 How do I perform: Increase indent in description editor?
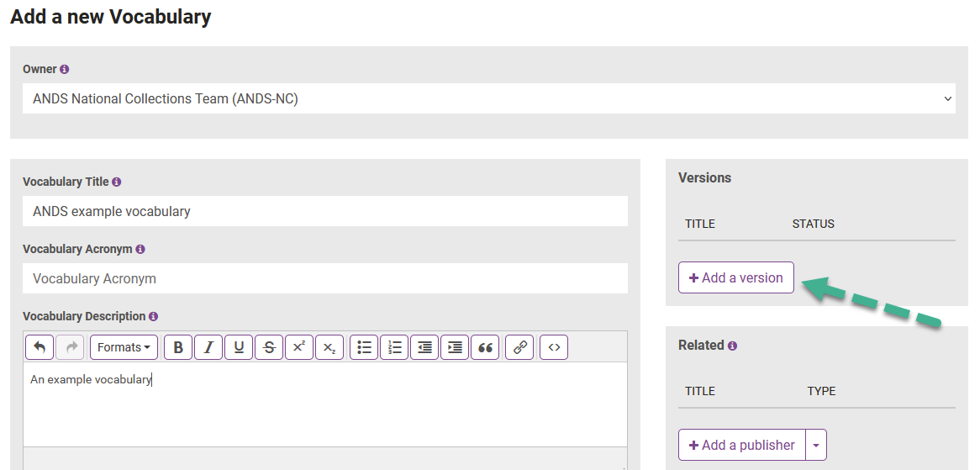click(455, 347)
